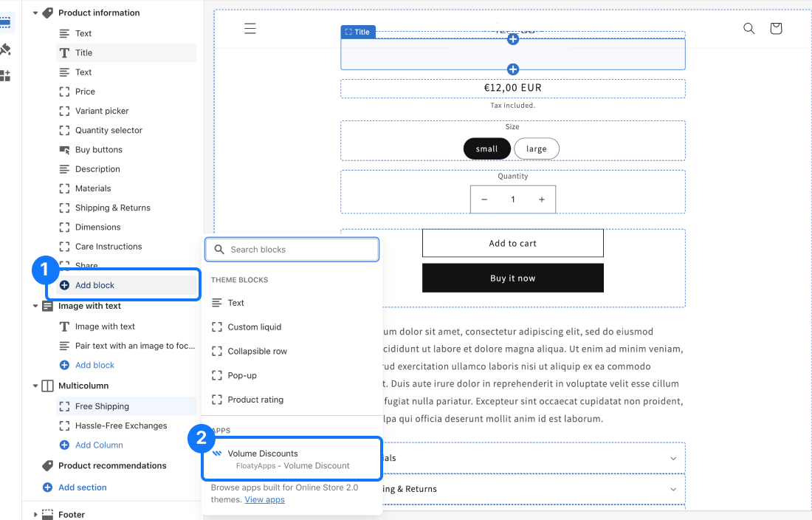812x520 pixels.
Task: Increase quantity with the plus button
Action: pos(541,199)
